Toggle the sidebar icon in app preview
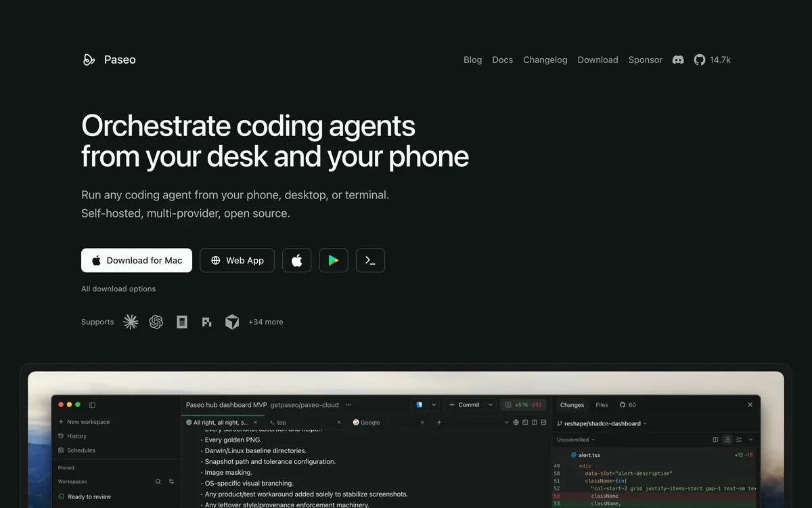The image size is (812, 508). pos(93,405)
